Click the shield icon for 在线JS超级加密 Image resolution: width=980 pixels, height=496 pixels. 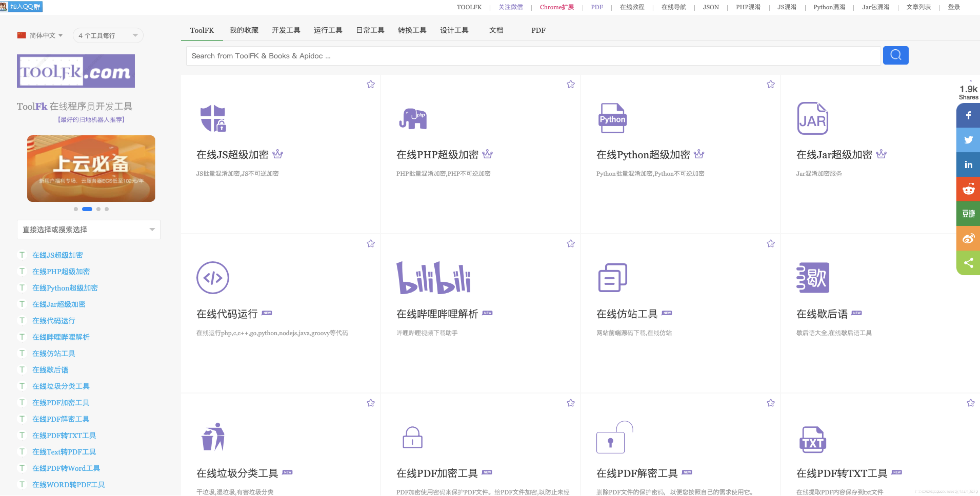(x=213, y=118)
